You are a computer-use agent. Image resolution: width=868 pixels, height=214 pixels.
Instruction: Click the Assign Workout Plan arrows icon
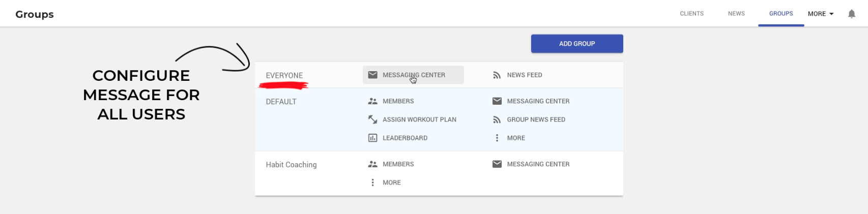372,119
